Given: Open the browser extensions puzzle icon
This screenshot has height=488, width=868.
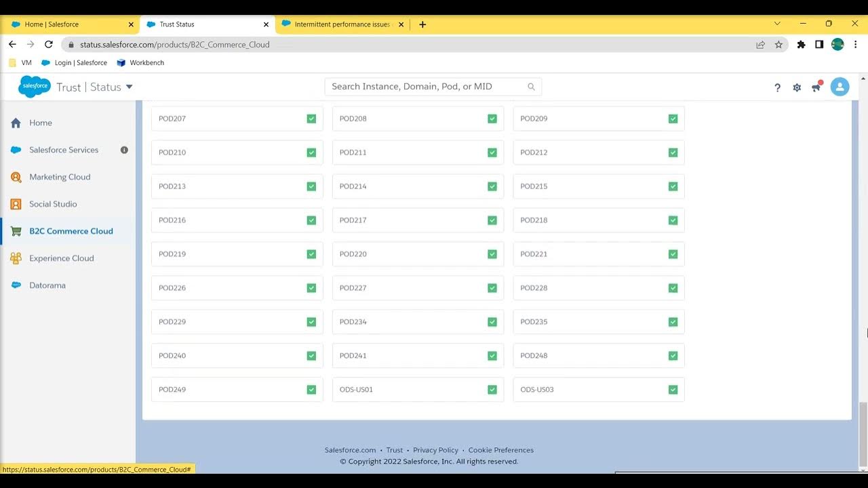Looking at the screenshot, I should tap(801, 45).
